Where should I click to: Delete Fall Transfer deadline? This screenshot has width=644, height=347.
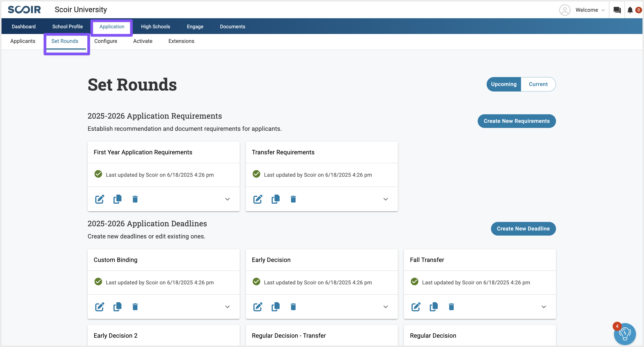click(x=451, y=307)
